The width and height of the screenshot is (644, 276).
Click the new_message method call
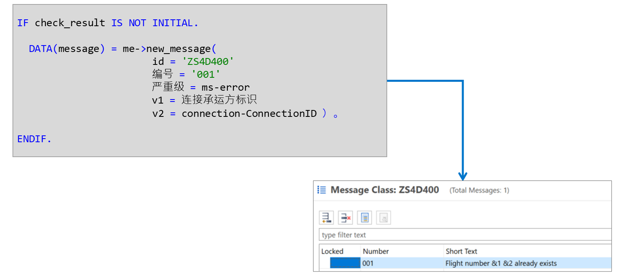(x=178, y=49)
